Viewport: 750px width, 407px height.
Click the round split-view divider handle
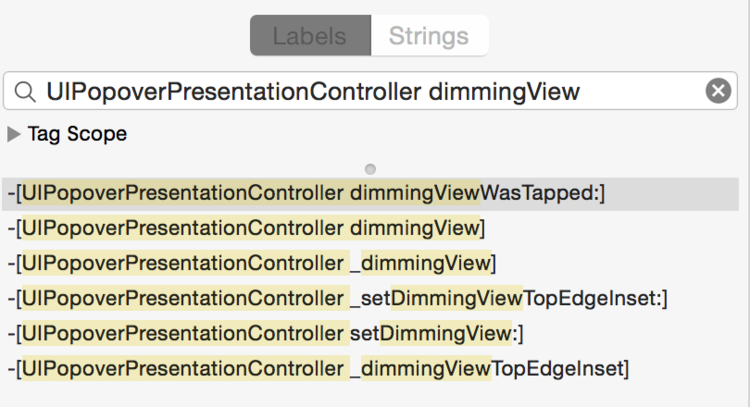[370, 169]
